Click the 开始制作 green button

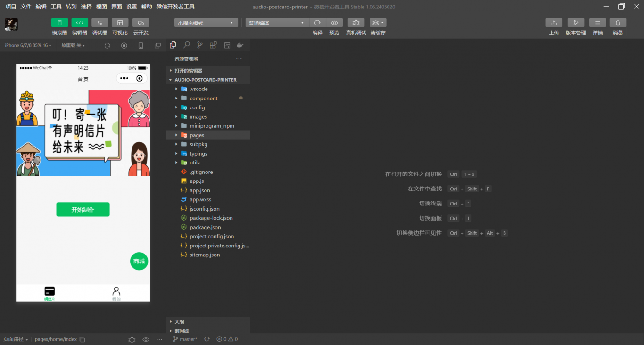(x=83, y=210)
